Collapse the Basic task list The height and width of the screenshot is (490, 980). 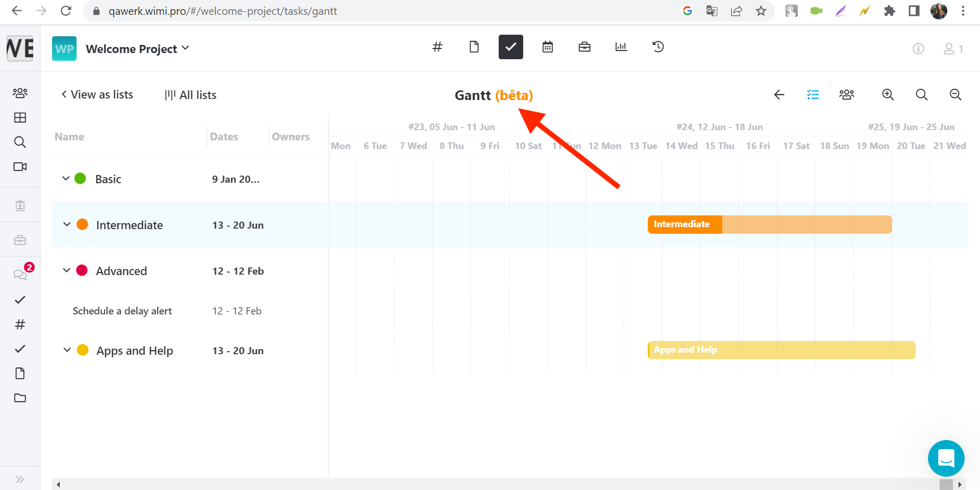pos(66,179)
